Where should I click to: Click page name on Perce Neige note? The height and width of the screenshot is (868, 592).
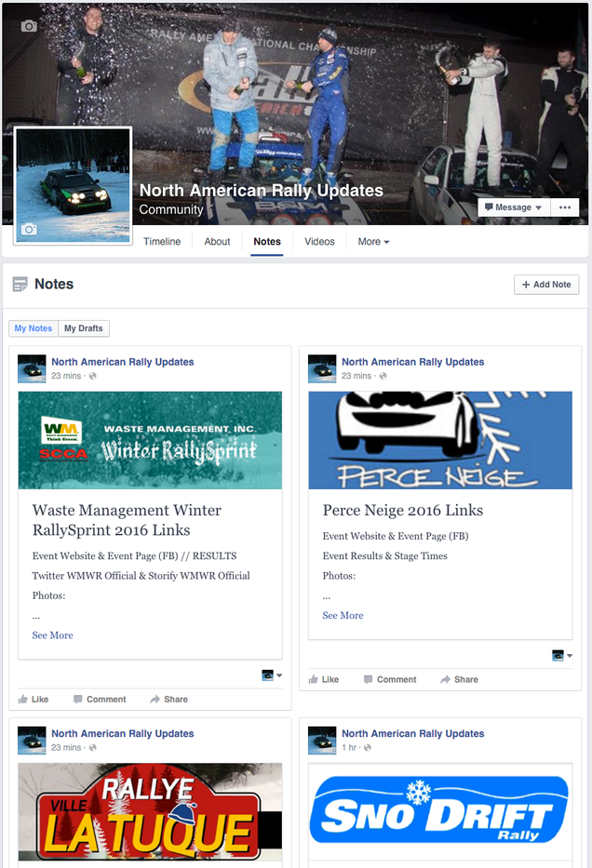412,362
